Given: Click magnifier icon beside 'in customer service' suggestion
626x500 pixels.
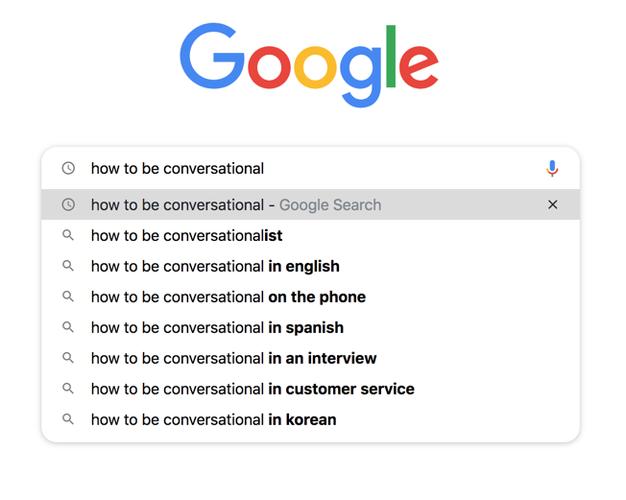Looking at the screenshot, I should (x=68, y=389).
